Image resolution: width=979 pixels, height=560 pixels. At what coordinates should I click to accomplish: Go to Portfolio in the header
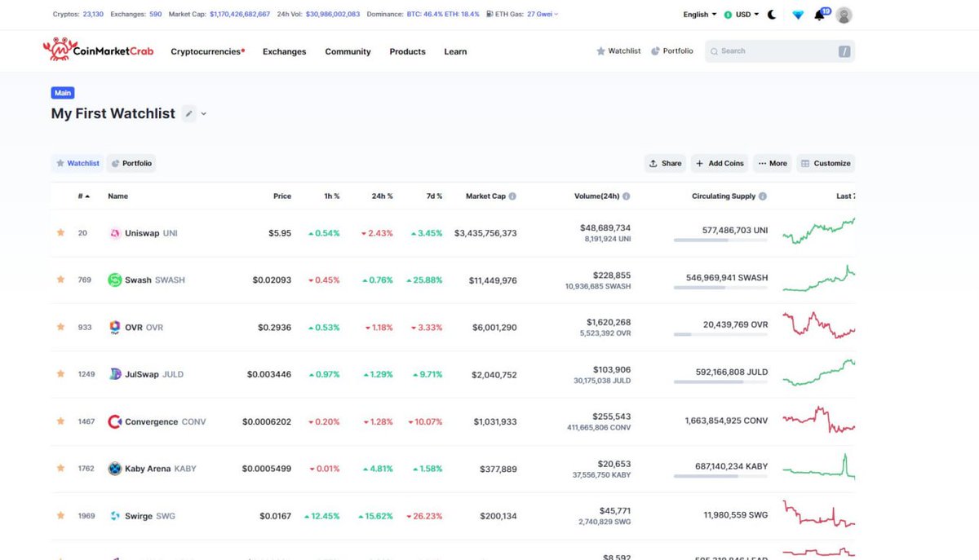(x=672, y=51)
